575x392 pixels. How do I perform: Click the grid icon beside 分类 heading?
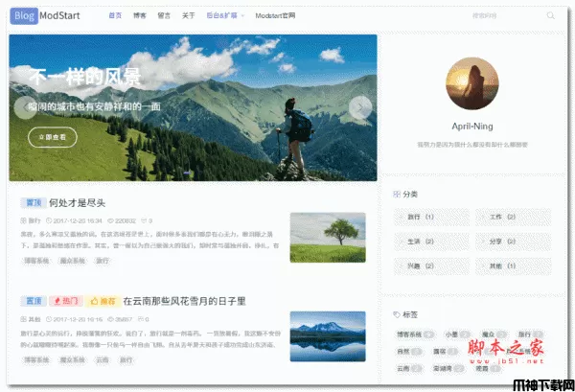coord(397,195)
